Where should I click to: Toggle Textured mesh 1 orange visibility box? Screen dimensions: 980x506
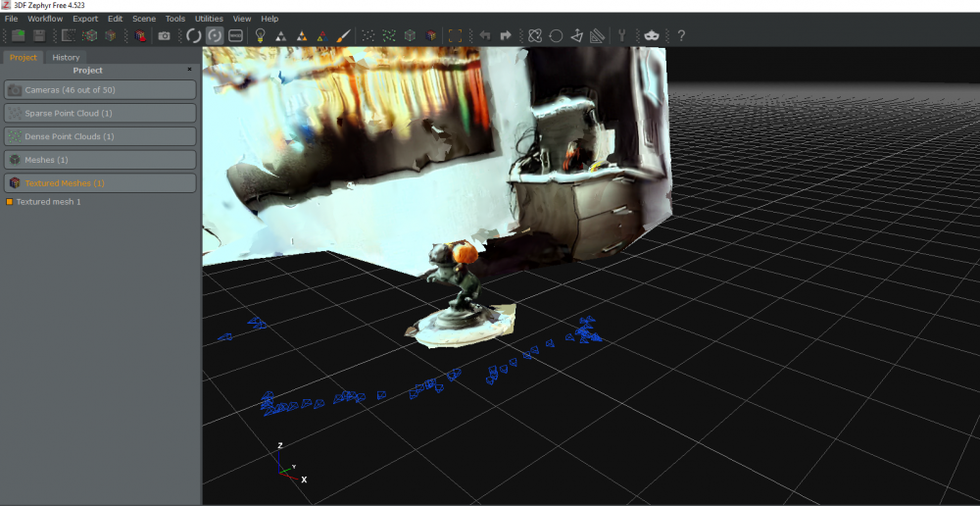pos(10,202)
